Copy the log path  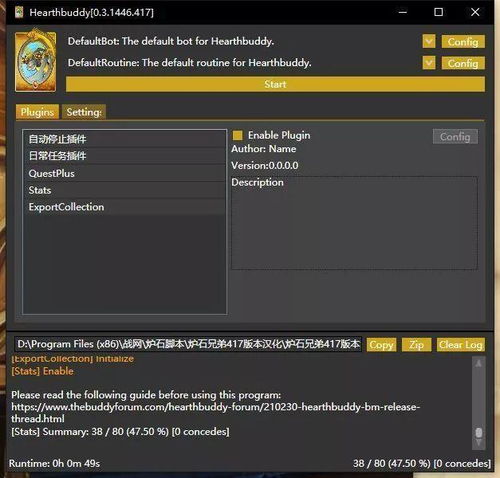[381, 345]
